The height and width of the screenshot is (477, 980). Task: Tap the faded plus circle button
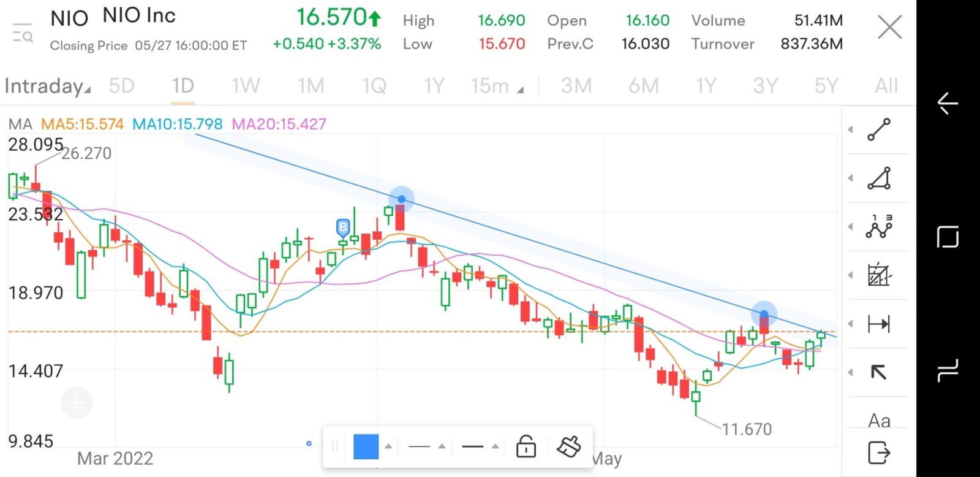point(77,403)
